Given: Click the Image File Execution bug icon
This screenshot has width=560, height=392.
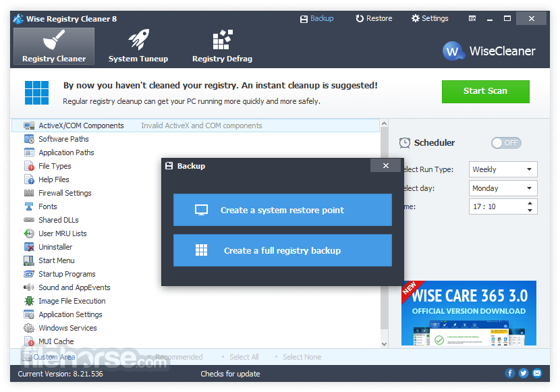Looking at the screenshot, I should pyautogui.click(x=29, y=301).
